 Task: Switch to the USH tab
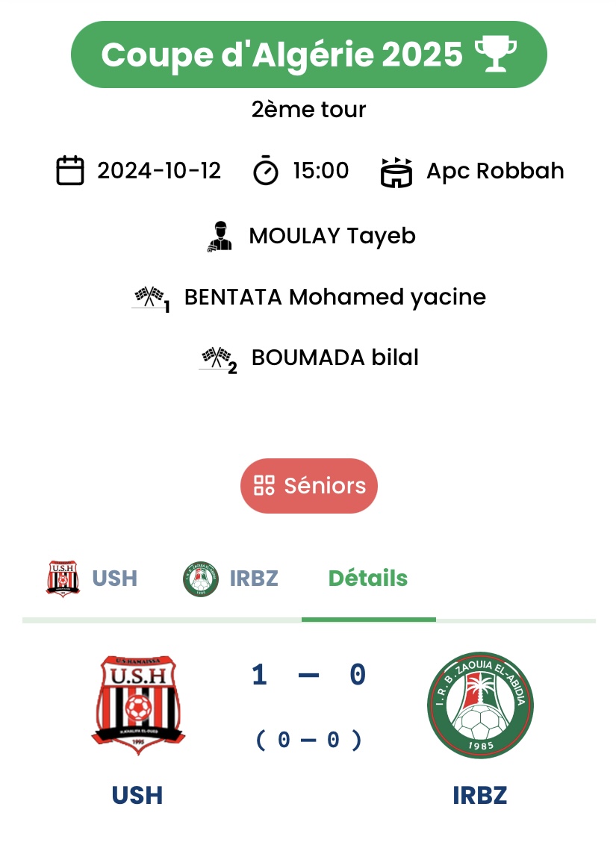pos(114,579)
